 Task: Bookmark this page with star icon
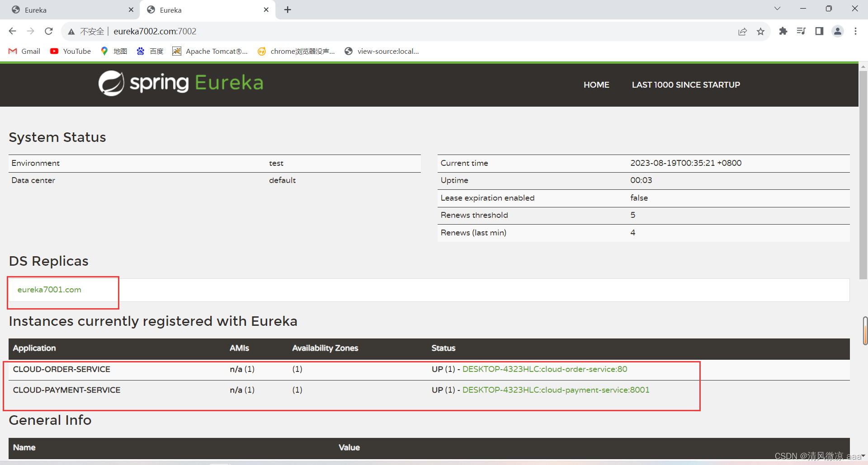tap(760, 32)
